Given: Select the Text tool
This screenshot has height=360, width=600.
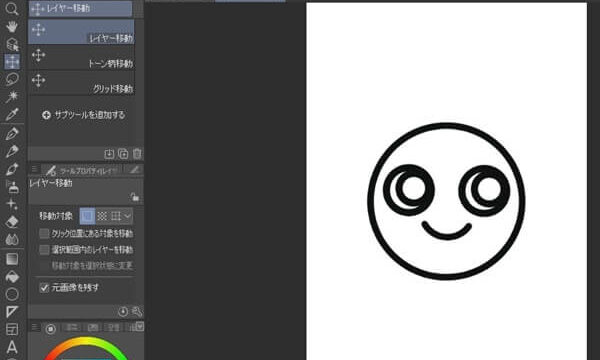Looking at the screenshot, I should [12, 347].
